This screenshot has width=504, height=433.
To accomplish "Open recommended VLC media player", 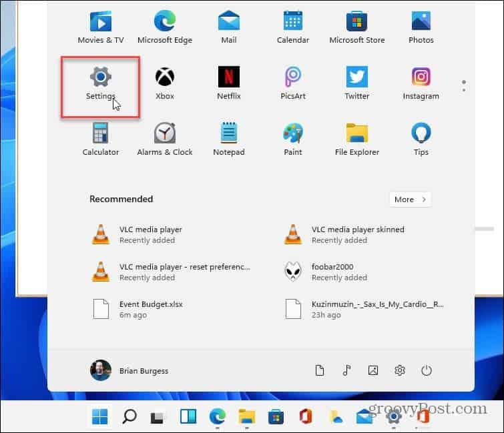I will pos(137,234).
